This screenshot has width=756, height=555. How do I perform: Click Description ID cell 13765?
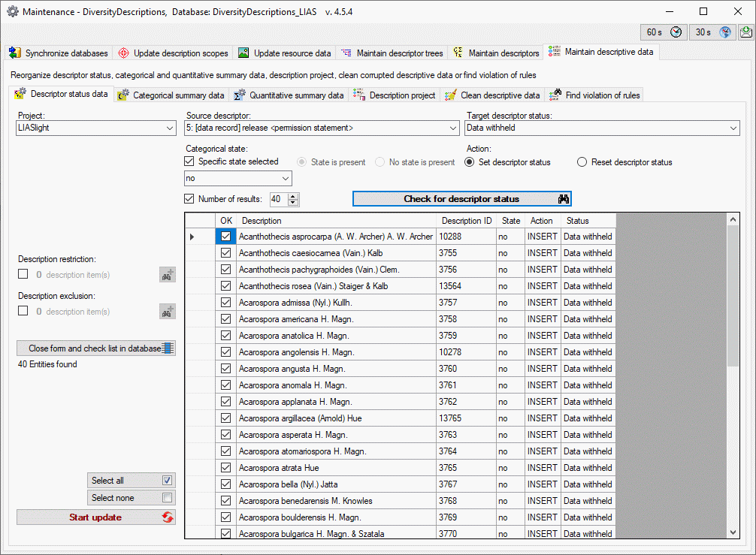466,418
